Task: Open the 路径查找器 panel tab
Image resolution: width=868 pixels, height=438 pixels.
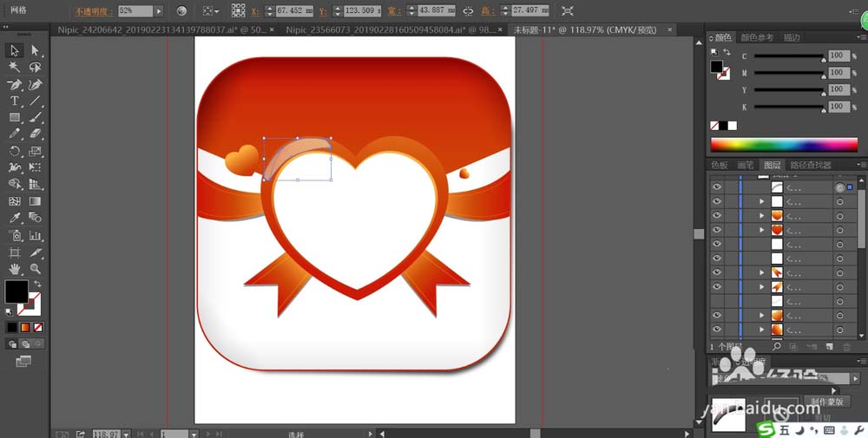Action: pos(811,165)
